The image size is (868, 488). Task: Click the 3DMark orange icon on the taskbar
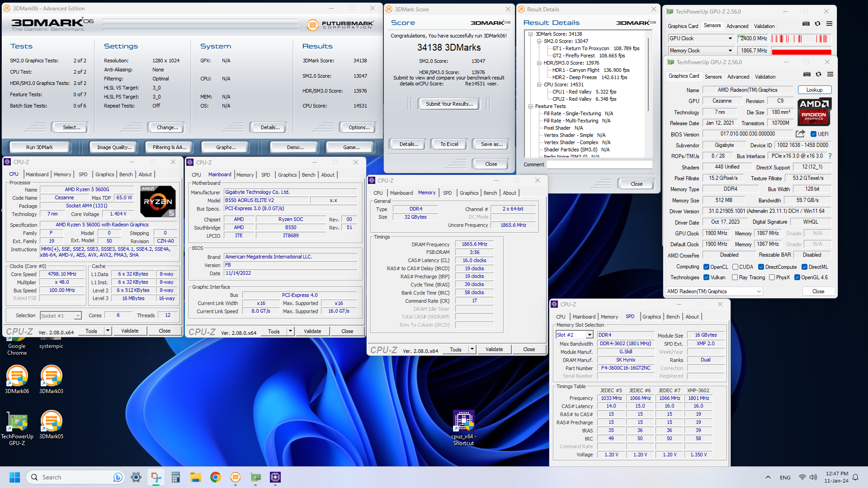[x=236, y=477]
